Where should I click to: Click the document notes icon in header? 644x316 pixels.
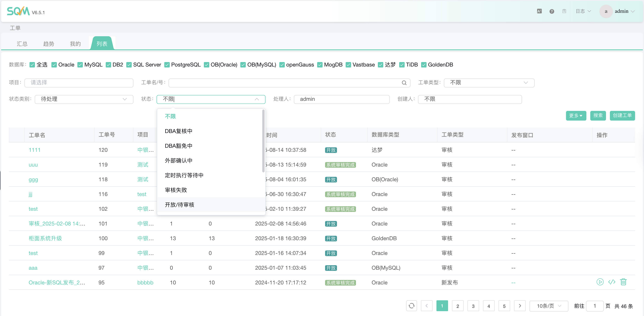pos(564,11)
